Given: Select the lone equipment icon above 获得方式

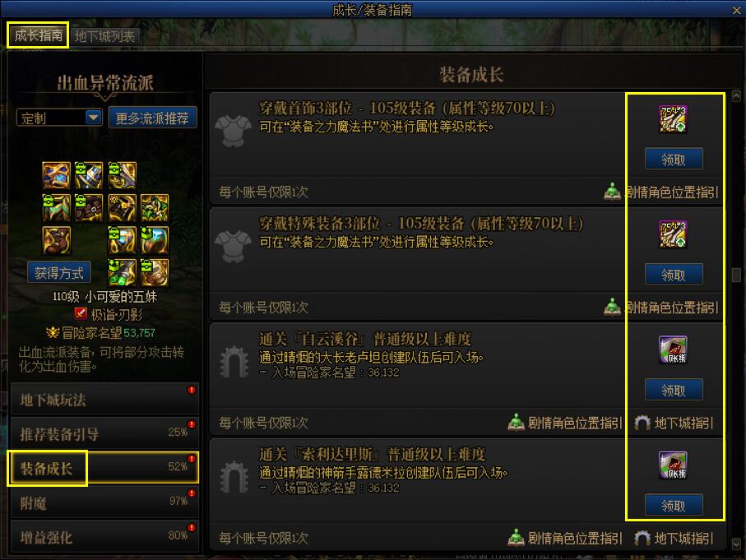Looking at the screenshot, I should 56,240.
